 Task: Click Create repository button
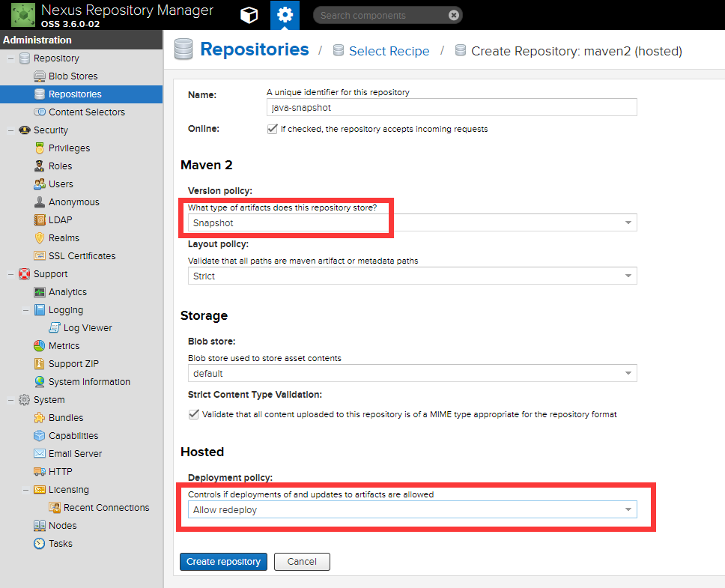point(223,562)
